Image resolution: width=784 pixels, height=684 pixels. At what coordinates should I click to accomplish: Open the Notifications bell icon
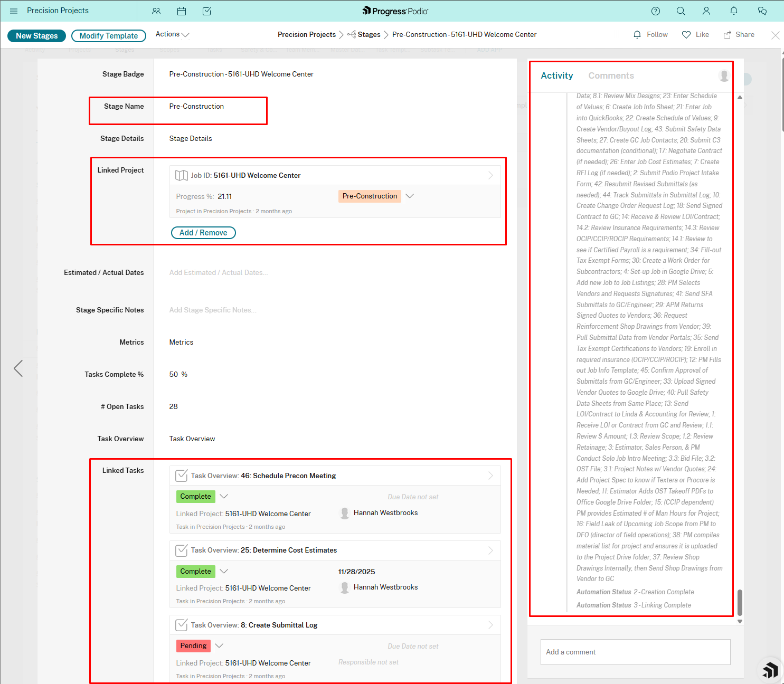click(733, 11)
